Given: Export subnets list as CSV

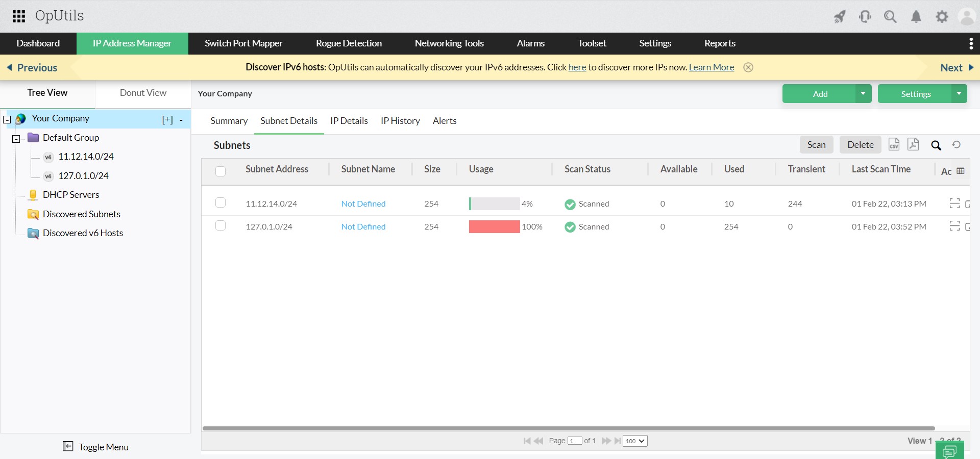Looking at the screenshot, I should pyautogui.click(x=894, y=144).
